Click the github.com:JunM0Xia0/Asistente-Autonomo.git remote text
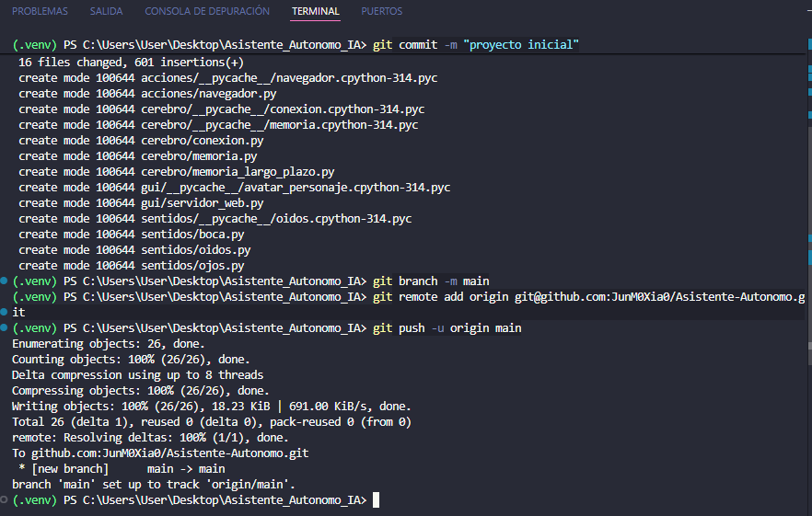The width and height of the screenshot is (812, 516). point(169,453)
